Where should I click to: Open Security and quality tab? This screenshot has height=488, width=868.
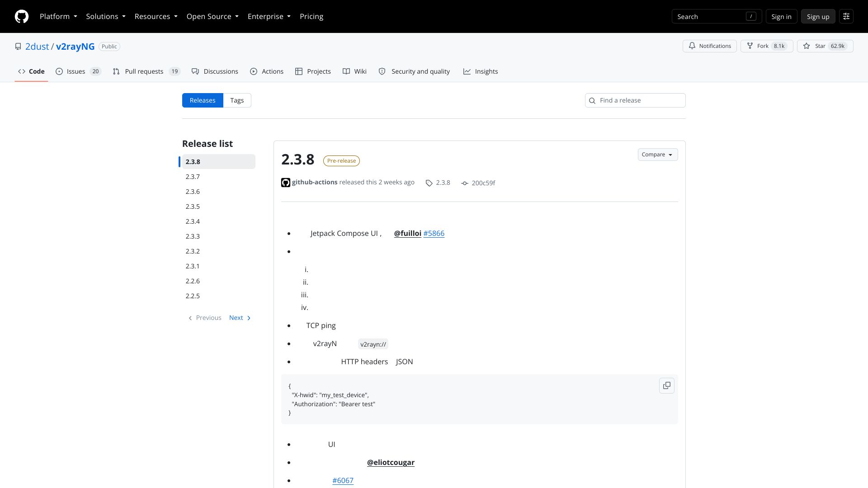tap(414, 71)
